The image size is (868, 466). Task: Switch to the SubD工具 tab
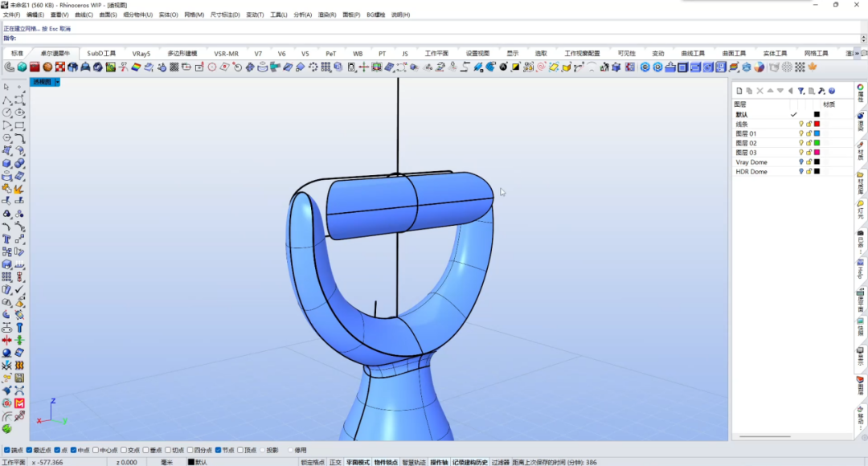pyautogui.click(x=101, y=54)
